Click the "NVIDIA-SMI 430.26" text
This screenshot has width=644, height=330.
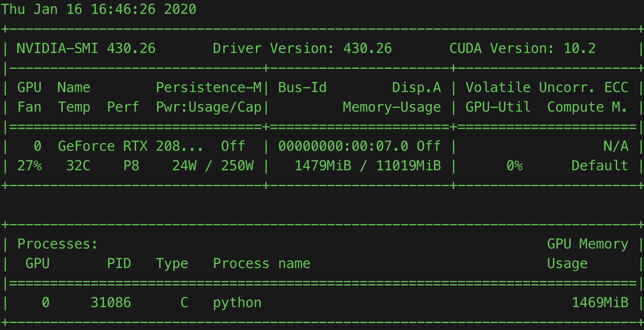coord(86,48)
